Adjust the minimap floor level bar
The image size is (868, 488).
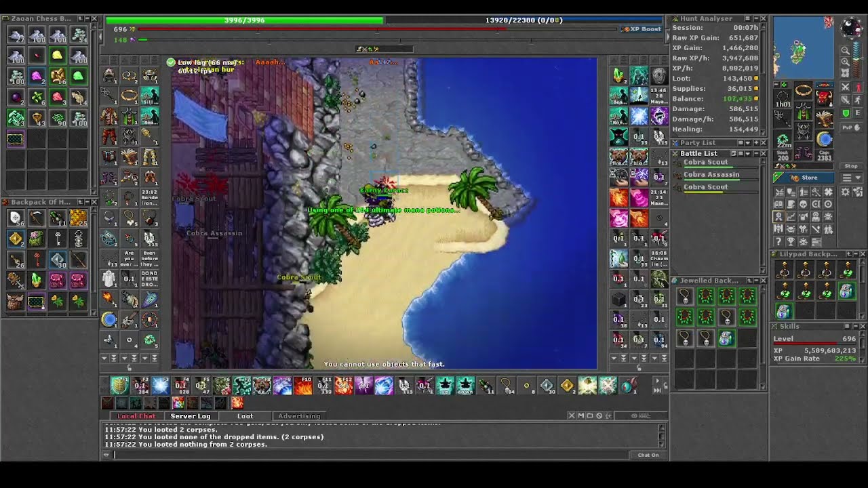(857, 60)
